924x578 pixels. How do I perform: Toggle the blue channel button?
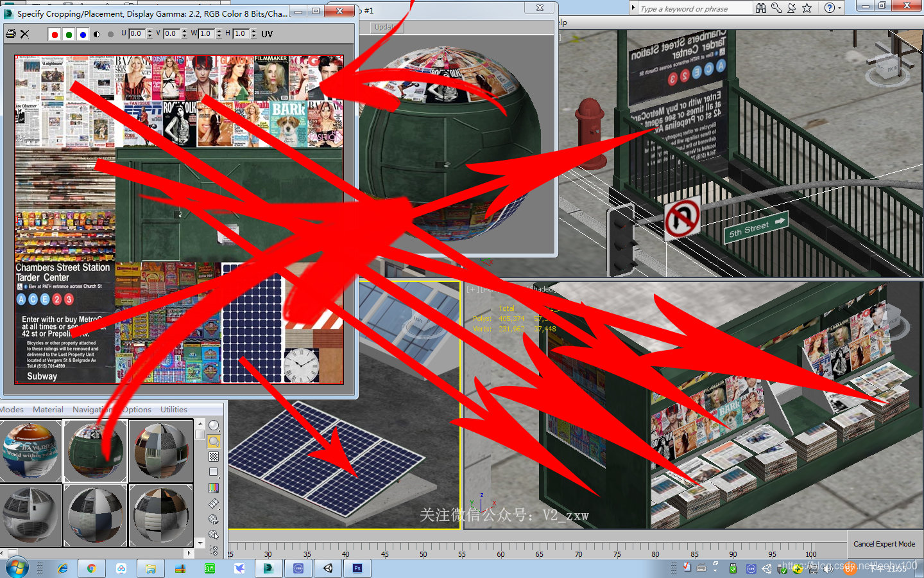point(83,34)
